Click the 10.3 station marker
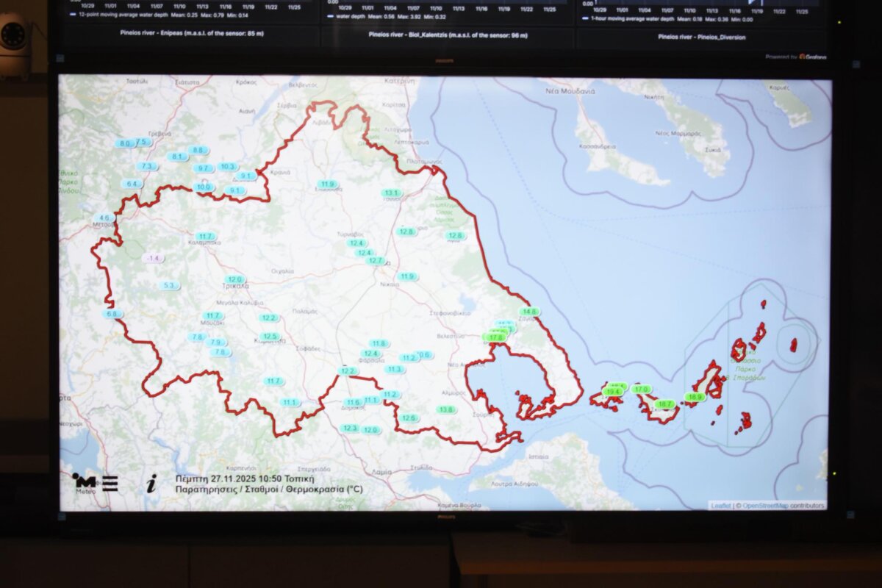 coord(227,167)
